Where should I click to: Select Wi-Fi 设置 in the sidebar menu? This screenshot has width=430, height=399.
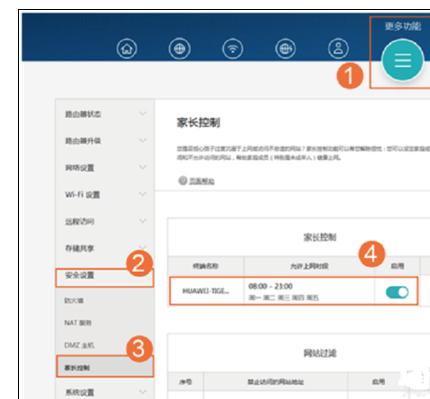tap(82, 194)
